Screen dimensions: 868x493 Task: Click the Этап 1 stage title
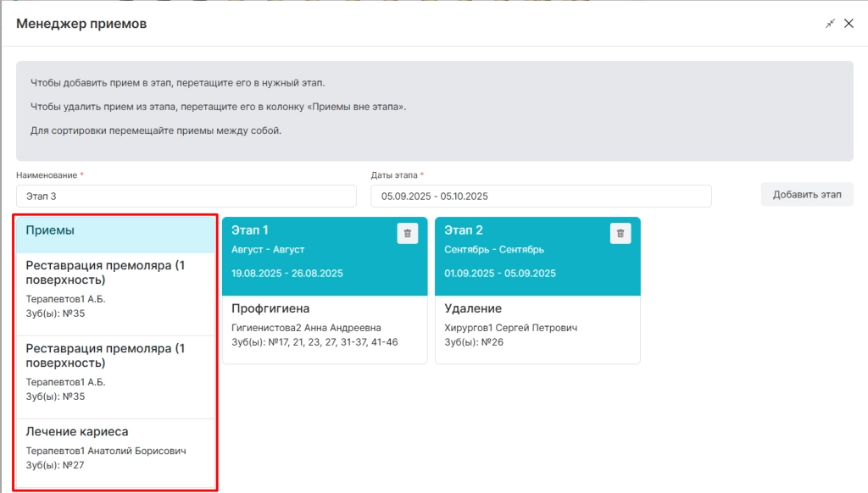pyautogui.click(x=250, y=230)
